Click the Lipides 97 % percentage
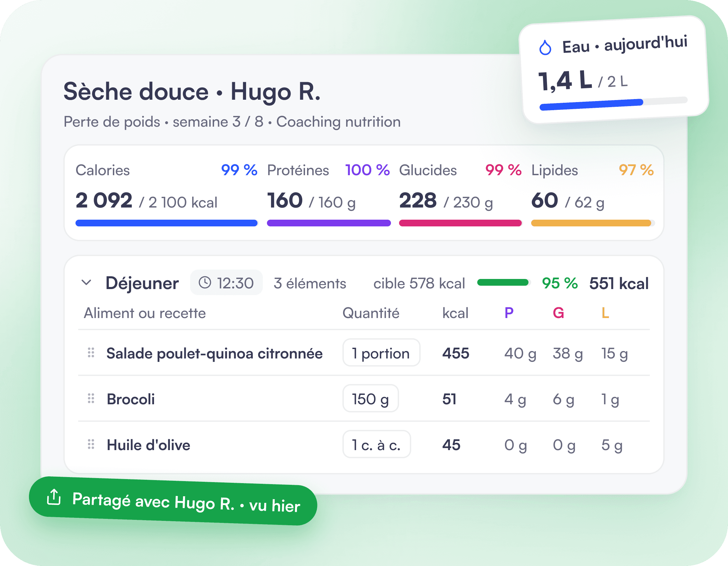728x566 pixels. click(636, 170)
